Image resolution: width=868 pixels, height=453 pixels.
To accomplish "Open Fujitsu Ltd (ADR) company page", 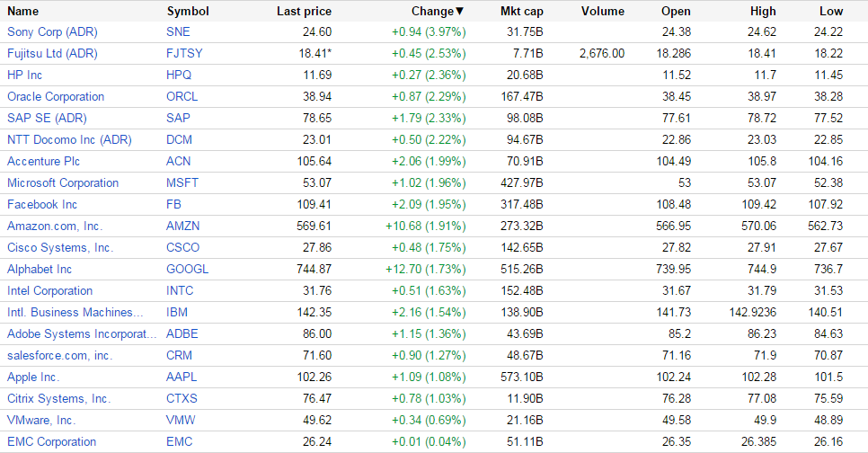I will pos(51,53).
